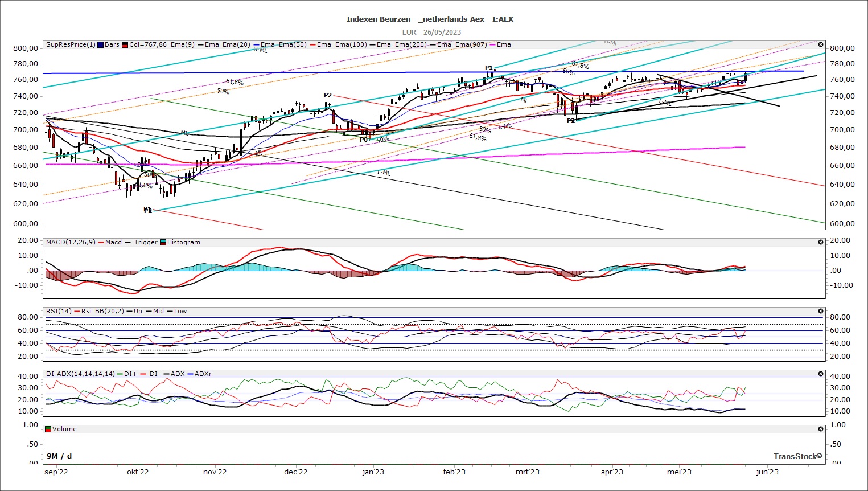Viewport: 868px width, 491px height.
Task: Select the Ema(100) legend entry
Action: click(351, 44)
